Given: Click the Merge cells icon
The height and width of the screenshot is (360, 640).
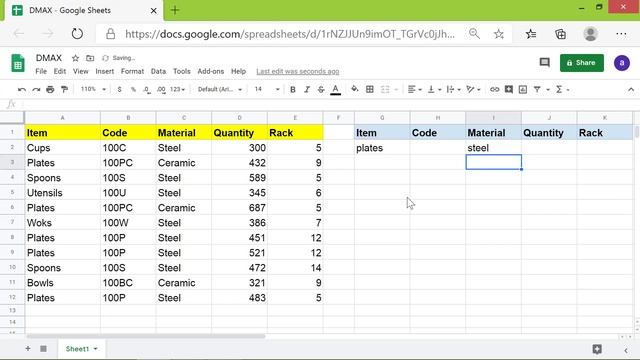Looking at the screenshot, I should (385, 89).
